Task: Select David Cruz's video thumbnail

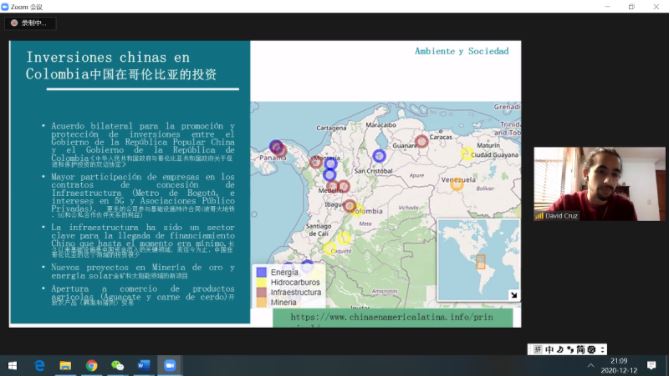Action: point(599,184)
